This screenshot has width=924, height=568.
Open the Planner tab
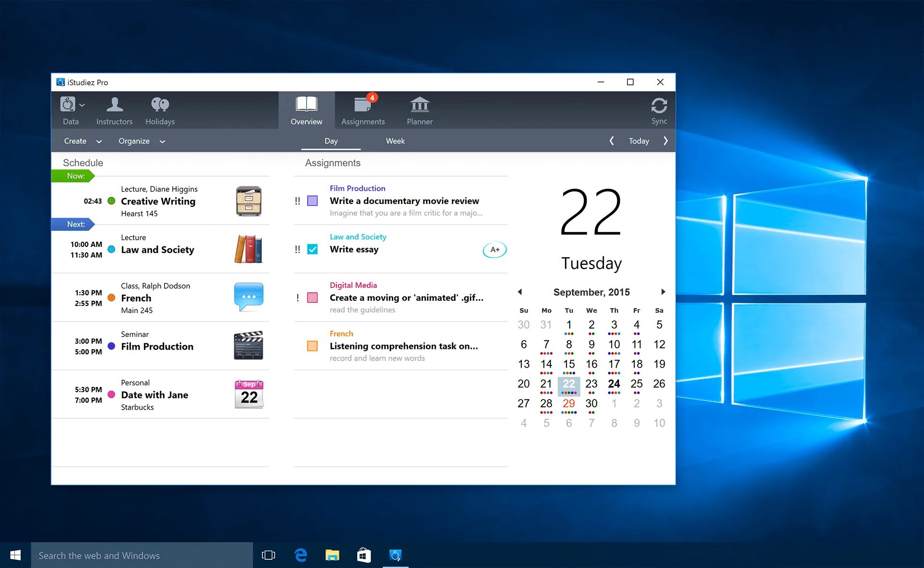click(420, 111)
